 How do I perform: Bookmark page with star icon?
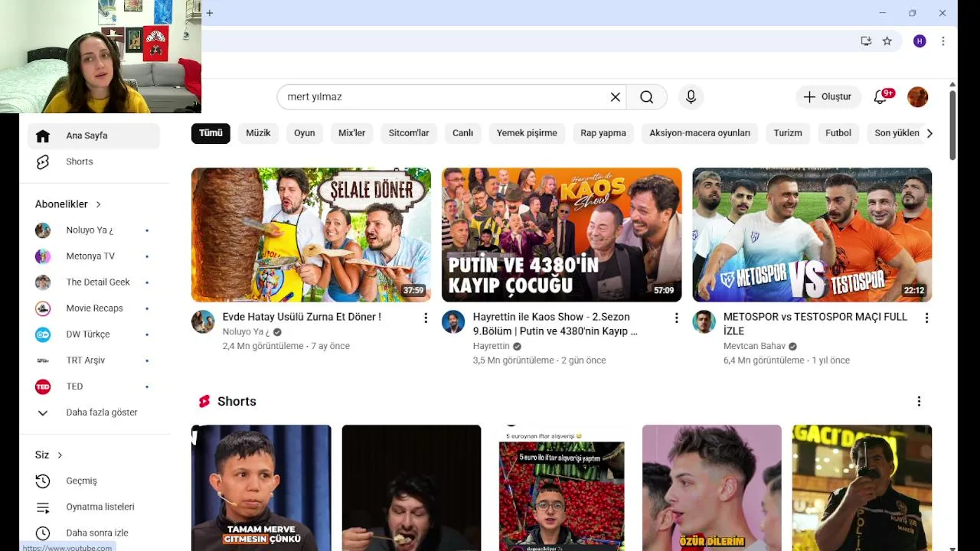[887, 41]
